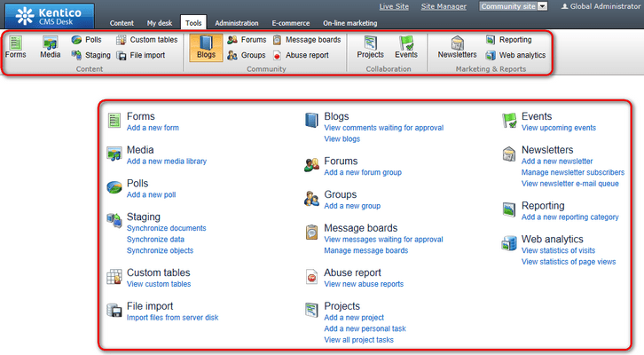Screen dimensions: 644x355
Task: Click the File import disk icon in panel
Action: coord(114,311)
